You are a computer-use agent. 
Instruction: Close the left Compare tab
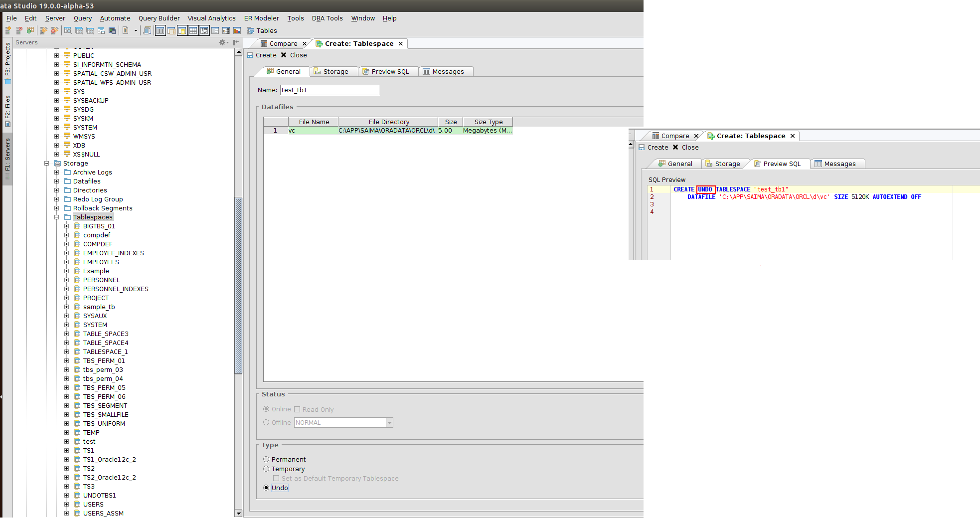pos(305,44)
